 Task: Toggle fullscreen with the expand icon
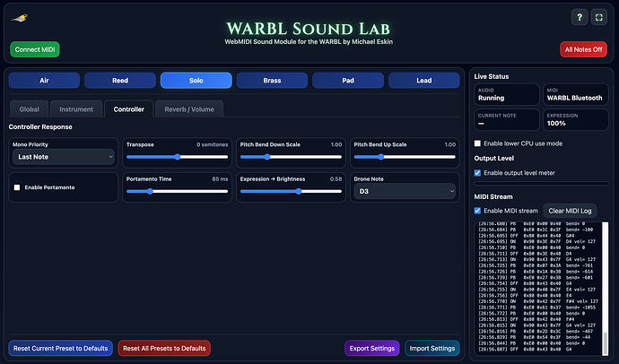tap(599, 17)
